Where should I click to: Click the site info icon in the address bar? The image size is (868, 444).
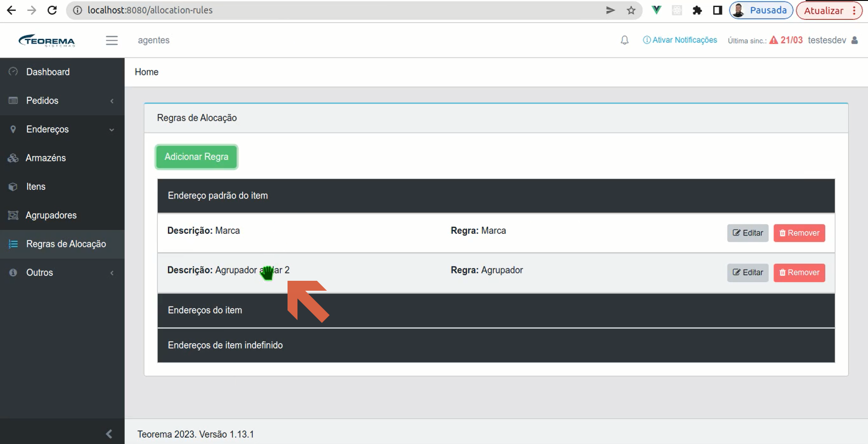point(77,10)
